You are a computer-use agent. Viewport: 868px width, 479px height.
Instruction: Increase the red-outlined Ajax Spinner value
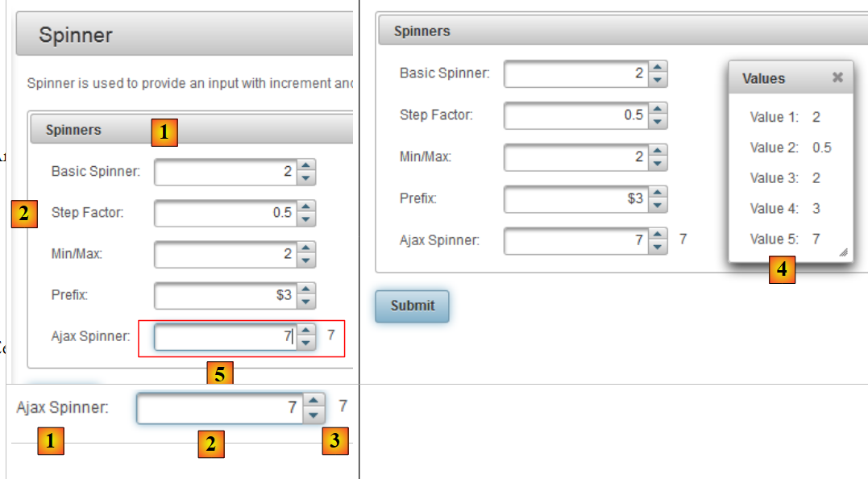[305, 331]
